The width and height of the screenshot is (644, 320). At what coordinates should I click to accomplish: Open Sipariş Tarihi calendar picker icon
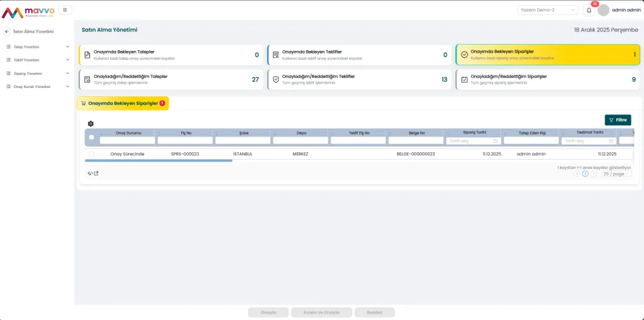[496, 141]
